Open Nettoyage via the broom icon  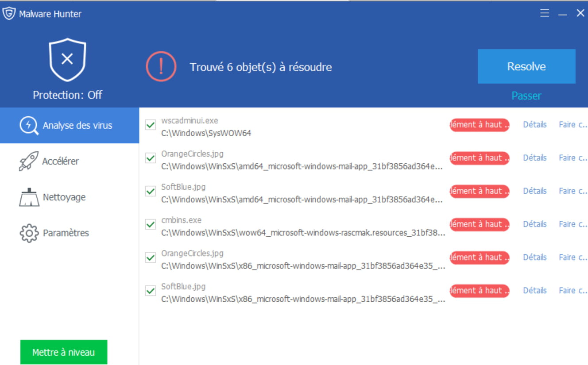click(x=29, y=197)
